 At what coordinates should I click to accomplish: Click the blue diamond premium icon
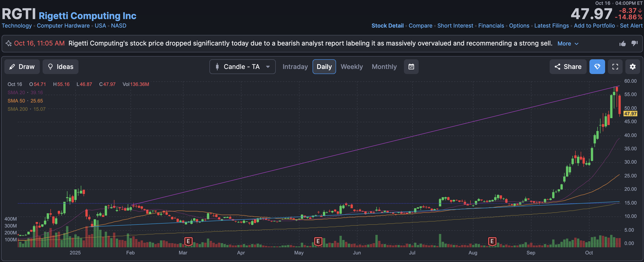coord(597,67)
